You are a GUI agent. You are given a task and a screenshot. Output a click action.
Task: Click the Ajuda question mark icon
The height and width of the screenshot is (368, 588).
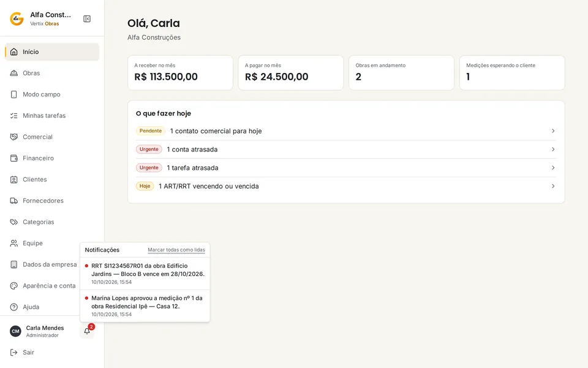tap(14, 307)
